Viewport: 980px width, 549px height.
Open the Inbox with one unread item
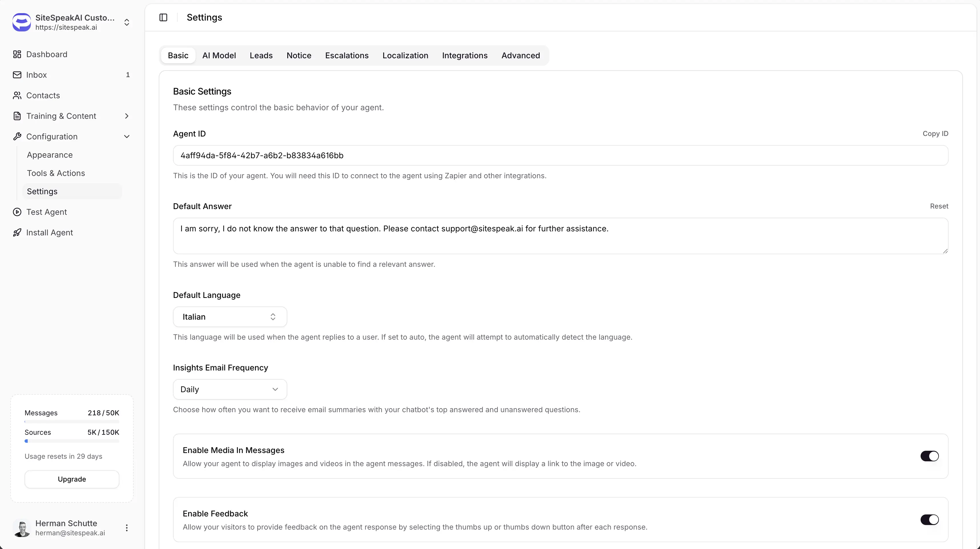coord(36,75)
